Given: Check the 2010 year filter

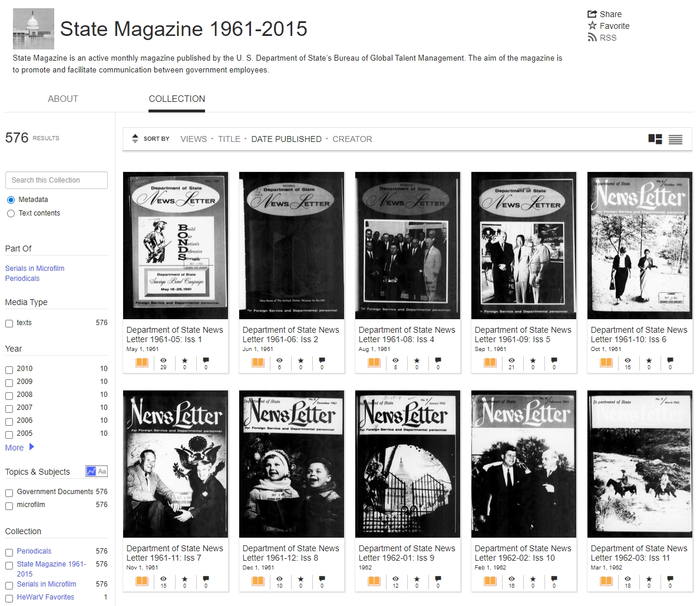Looking at the screenshot, I should pos(9,369).
